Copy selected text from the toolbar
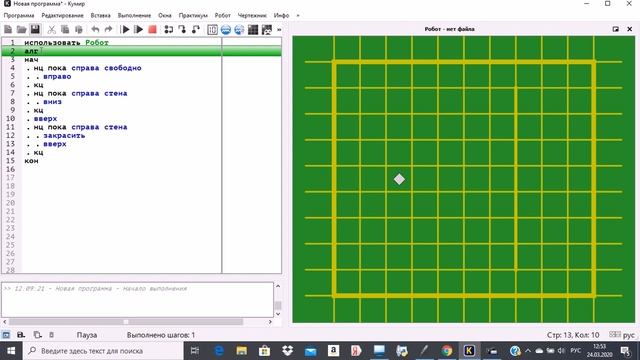640x360 pixels. (x=65, y=29)
